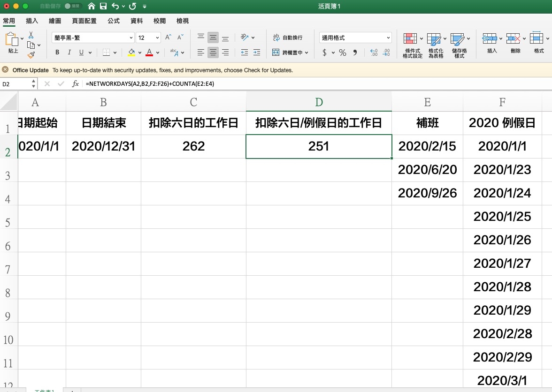Apply the yellow fill color swatch
The image size is (552, 392).
click(131, 53)
